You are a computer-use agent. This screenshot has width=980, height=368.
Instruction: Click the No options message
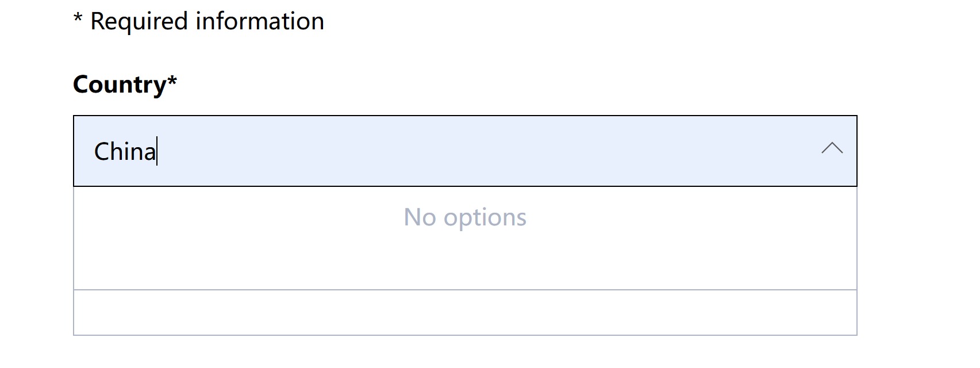coord(464,217)
